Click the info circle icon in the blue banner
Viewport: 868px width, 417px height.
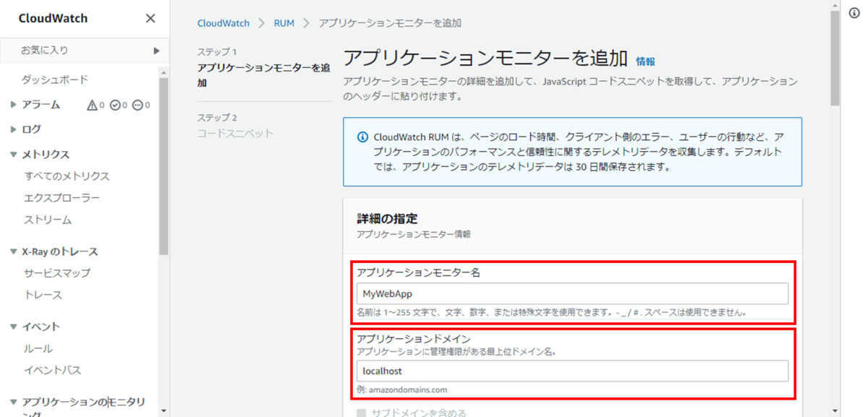361,136
